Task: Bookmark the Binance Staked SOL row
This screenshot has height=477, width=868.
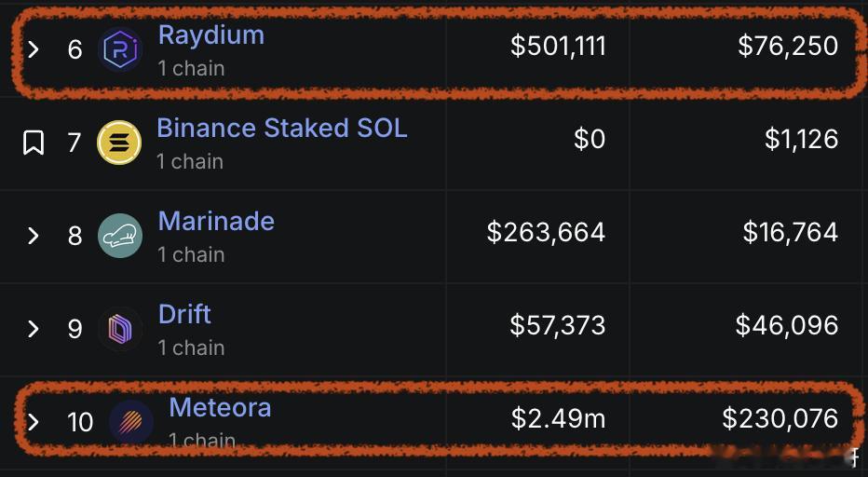Action: click(34, 143)
